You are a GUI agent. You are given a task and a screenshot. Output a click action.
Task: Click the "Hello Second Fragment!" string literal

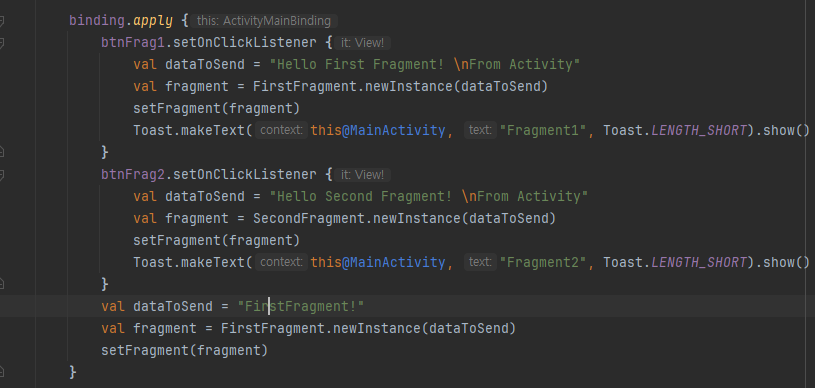tap(428, 196)
